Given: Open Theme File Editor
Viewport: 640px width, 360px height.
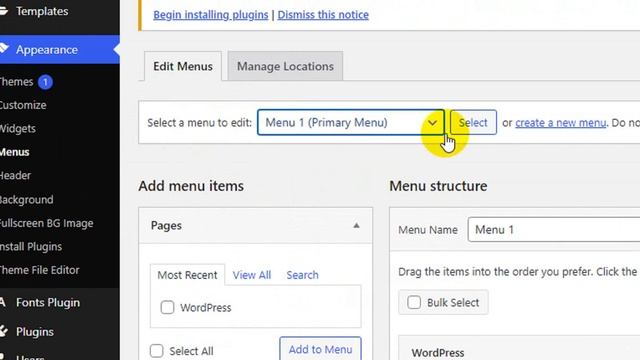Looking at the screenshot, I should [40, 270].
